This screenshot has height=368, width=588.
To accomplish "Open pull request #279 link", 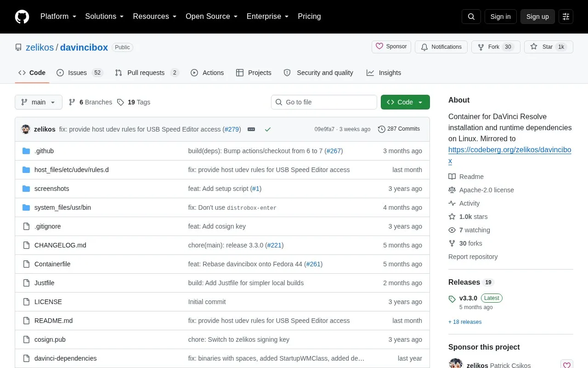I will [x=232, y=129].
